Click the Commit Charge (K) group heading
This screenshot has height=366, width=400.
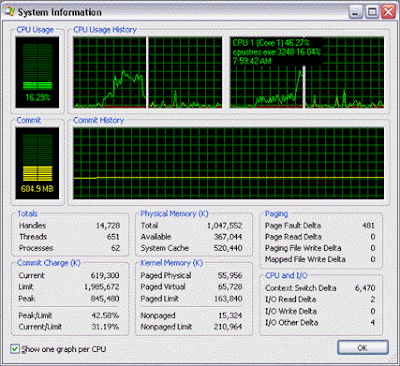click(49, 263)
